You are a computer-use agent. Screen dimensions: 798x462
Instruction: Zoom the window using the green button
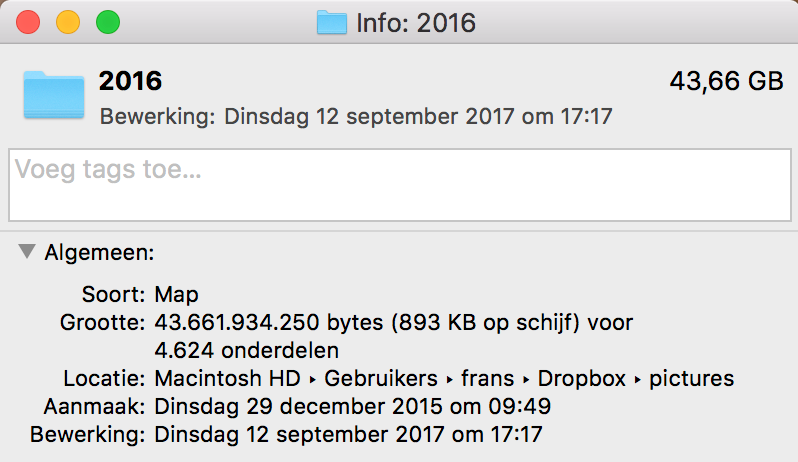106,22
